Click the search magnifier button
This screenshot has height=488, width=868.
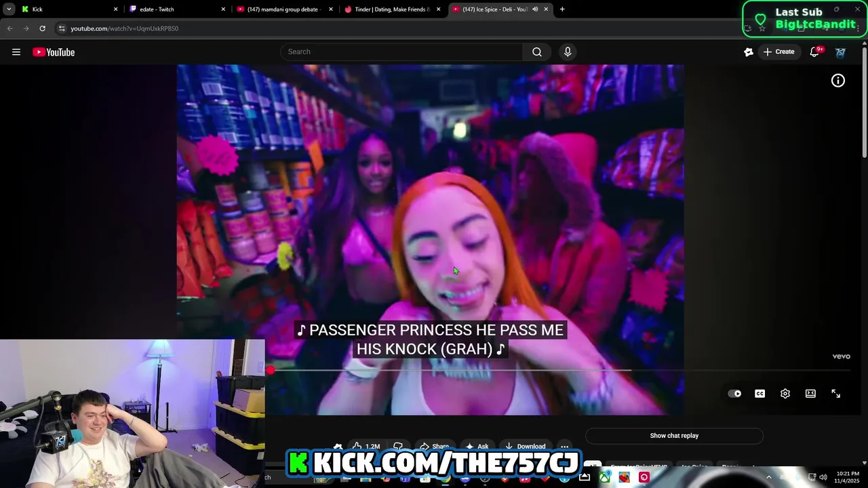(537, 52)
